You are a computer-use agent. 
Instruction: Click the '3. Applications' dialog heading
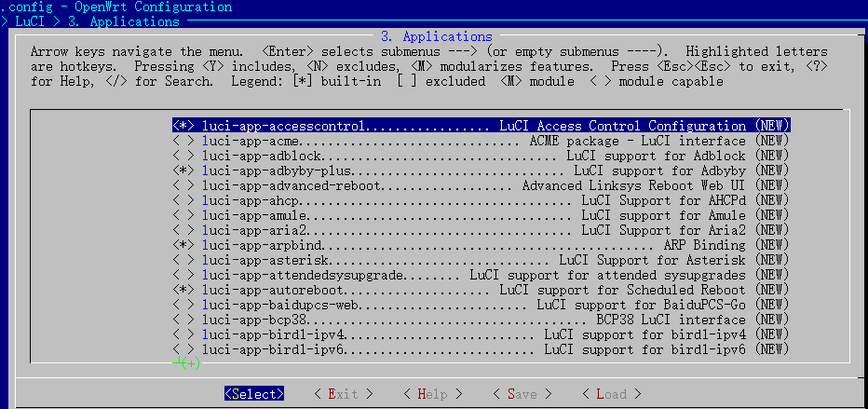pyautogui.click(x=437, y=36)
